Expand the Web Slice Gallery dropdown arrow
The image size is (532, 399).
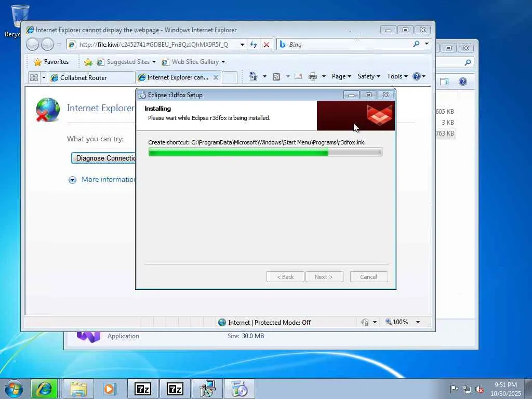223,62
